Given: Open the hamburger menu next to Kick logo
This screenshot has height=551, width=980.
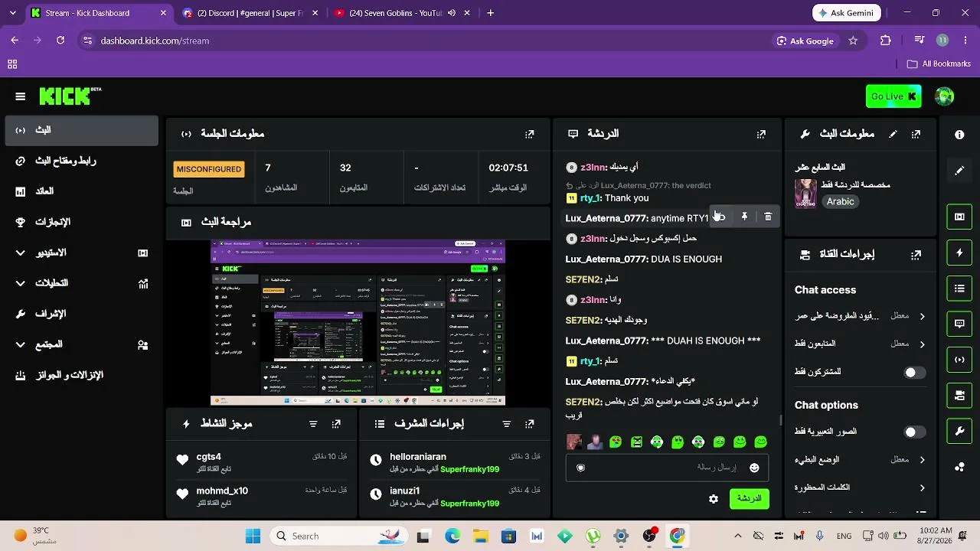Looking at the screenshot, I should [x=21, y=96].
